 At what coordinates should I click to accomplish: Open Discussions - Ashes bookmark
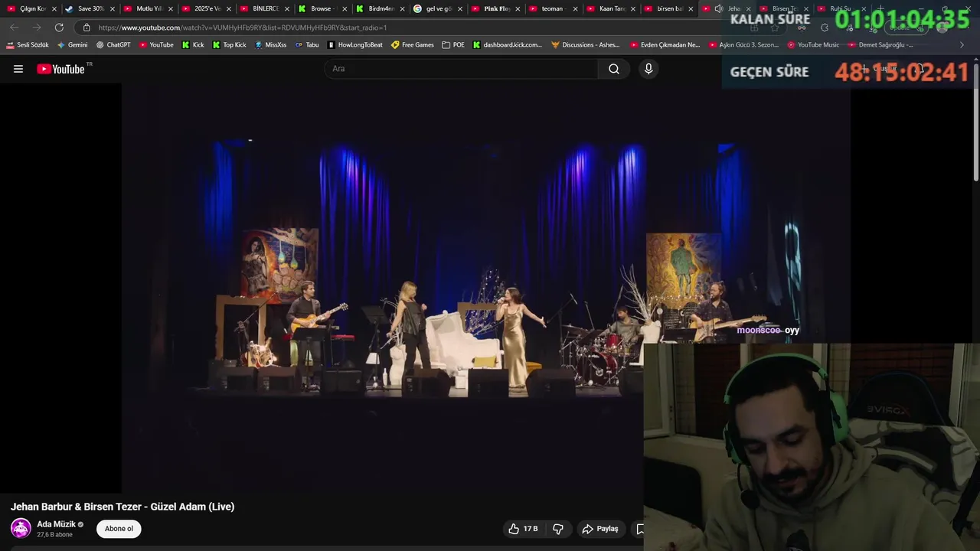coord(586,45)
